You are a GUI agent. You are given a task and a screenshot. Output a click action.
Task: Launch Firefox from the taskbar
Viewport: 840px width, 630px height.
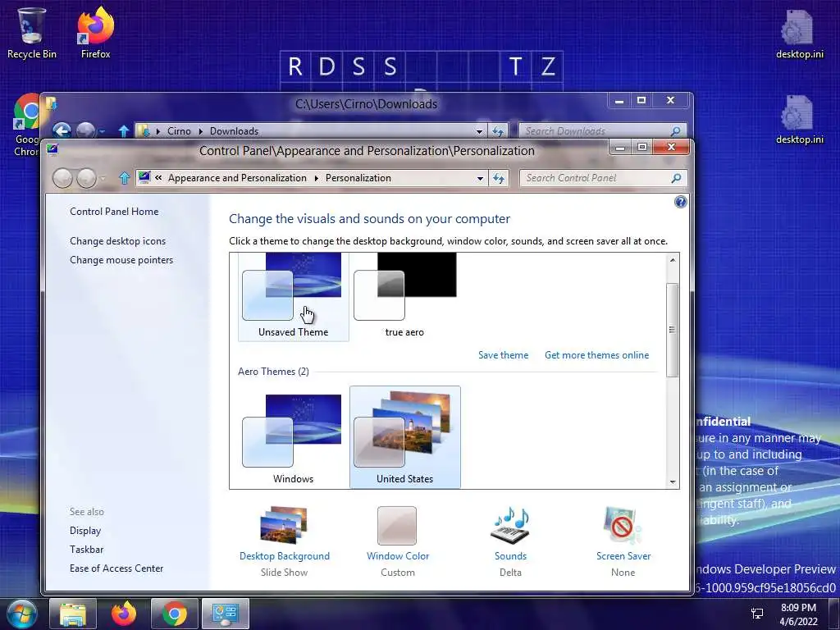[x=124, y=614]
